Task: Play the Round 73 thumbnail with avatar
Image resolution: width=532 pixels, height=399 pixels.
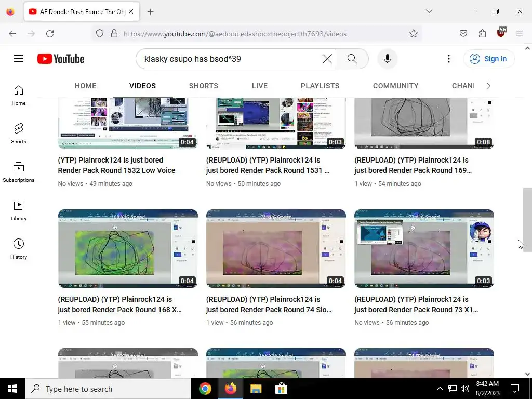Action: tap(424, 248)
